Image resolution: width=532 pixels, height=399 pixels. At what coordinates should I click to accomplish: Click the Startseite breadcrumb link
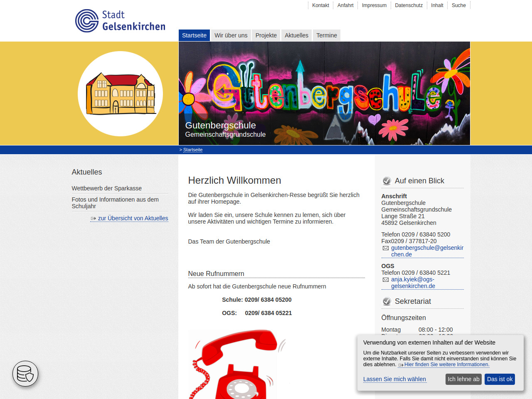click(x=193, y=150)
